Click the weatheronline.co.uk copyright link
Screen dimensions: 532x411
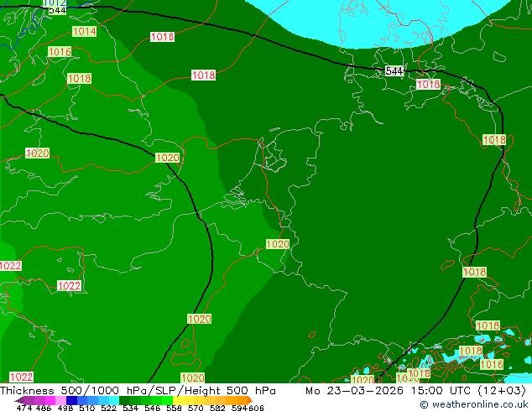point(475,404)
